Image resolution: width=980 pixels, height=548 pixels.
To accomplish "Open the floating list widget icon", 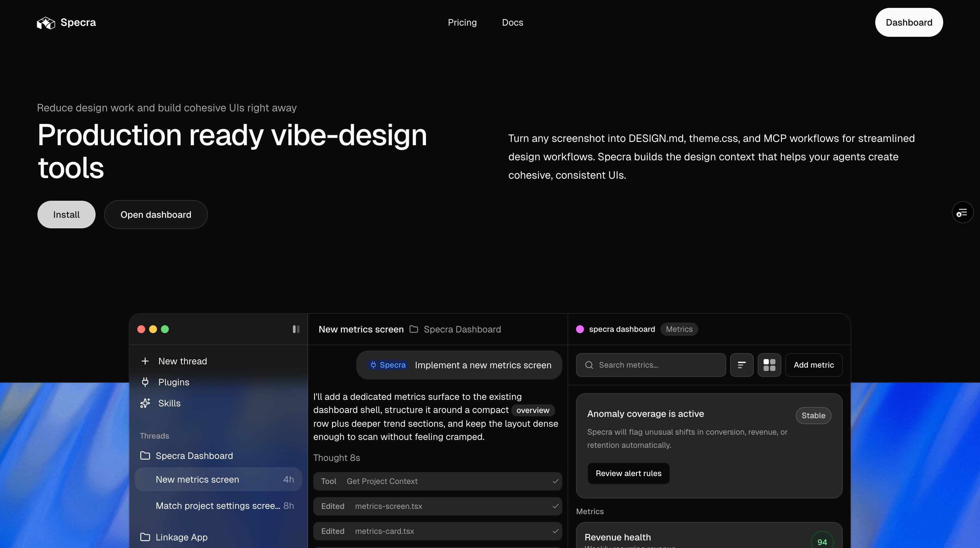I will (x=963, y=212).
